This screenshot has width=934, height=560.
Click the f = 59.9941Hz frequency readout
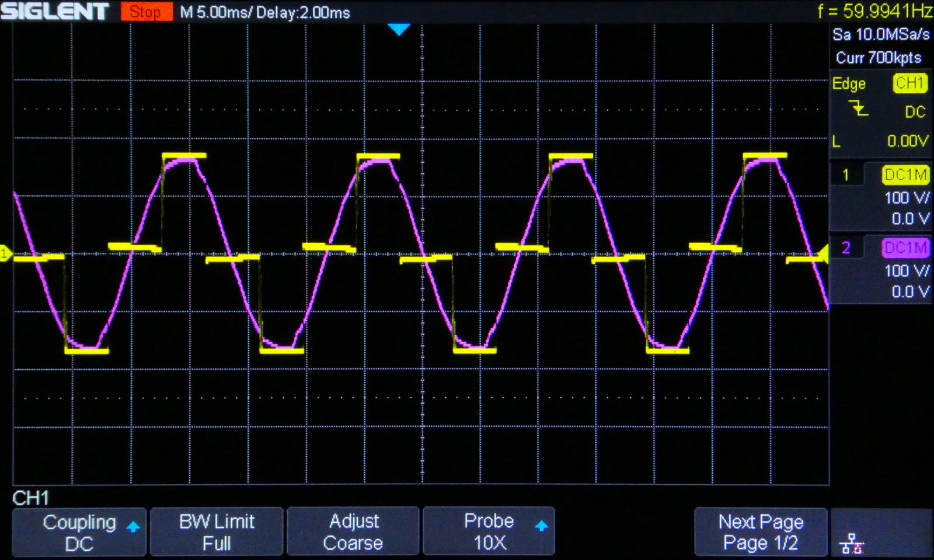(875, 10)
